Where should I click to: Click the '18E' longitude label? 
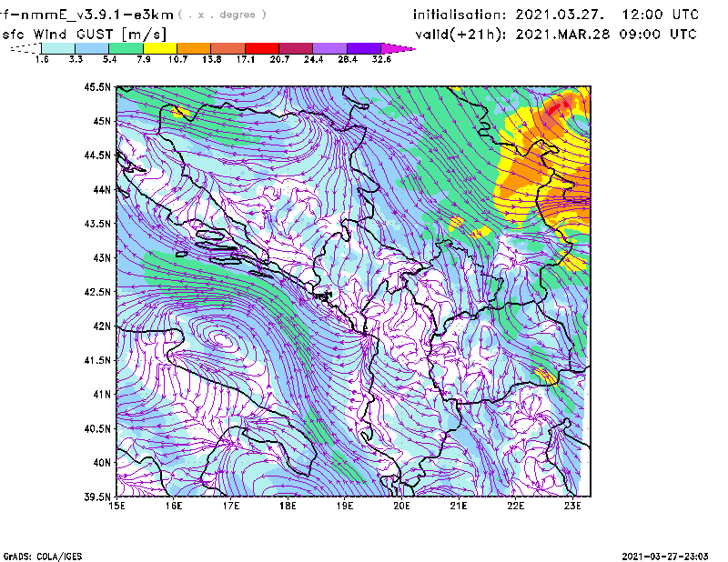pyautogui.click(x=288, y=506)
